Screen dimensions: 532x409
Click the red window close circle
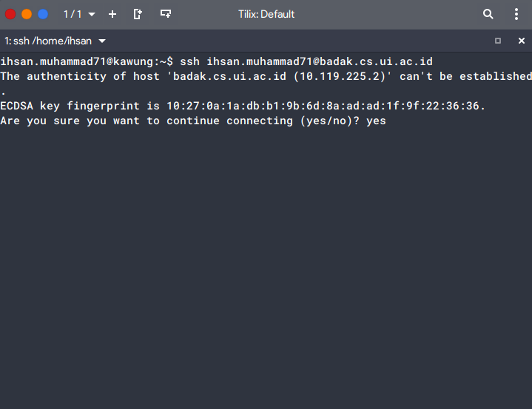click(x=10, y=14)
